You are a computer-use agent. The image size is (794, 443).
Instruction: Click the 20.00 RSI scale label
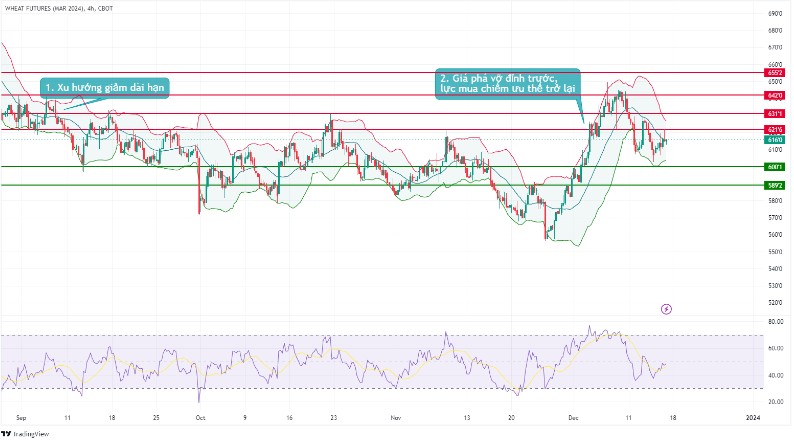point(775,401)
